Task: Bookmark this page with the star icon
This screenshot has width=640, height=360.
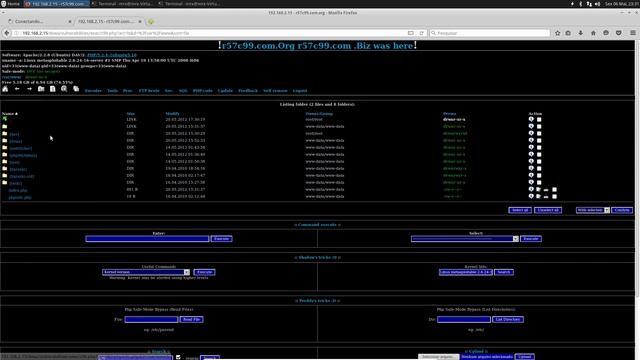Action: pos(558,33)
